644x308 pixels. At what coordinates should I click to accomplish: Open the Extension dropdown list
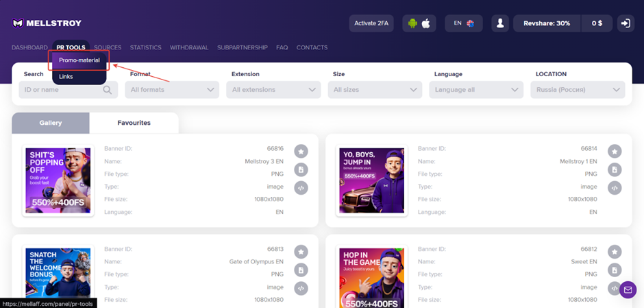tap(273, 90)
